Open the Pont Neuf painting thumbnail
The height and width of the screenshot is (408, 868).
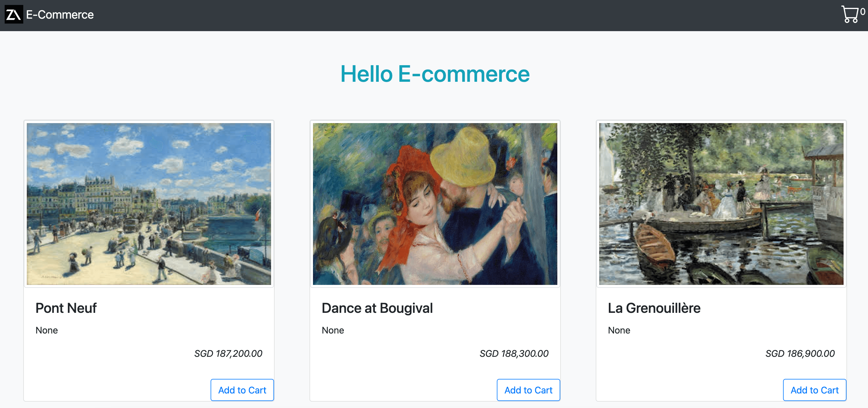(149, 204)
